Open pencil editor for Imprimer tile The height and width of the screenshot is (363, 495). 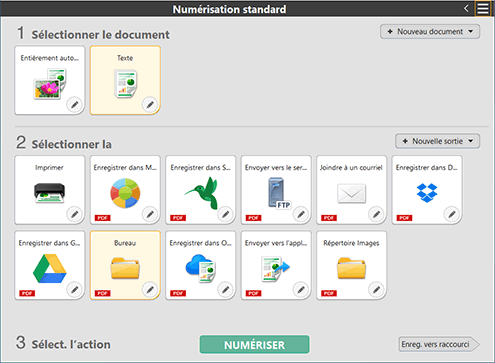(75, 214)
